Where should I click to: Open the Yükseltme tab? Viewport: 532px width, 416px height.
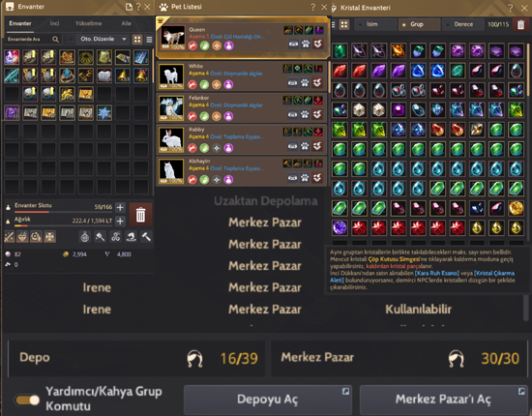pos(88,23)
